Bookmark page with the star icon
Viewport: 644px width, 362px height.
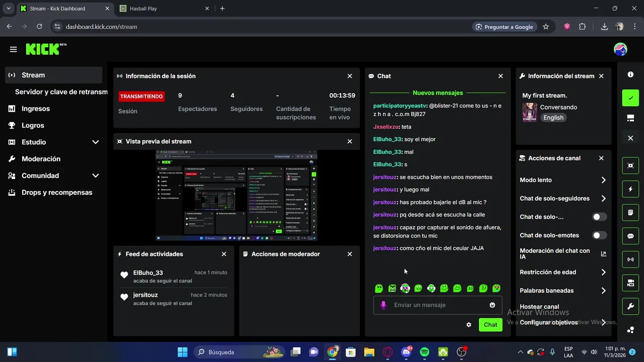coord(546,27)
